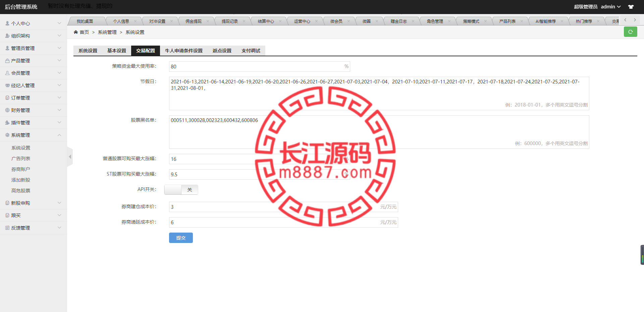This screenshot has width=644, height=312.
Task: Open 支付调试 tab
Action: tap(251, 51)
